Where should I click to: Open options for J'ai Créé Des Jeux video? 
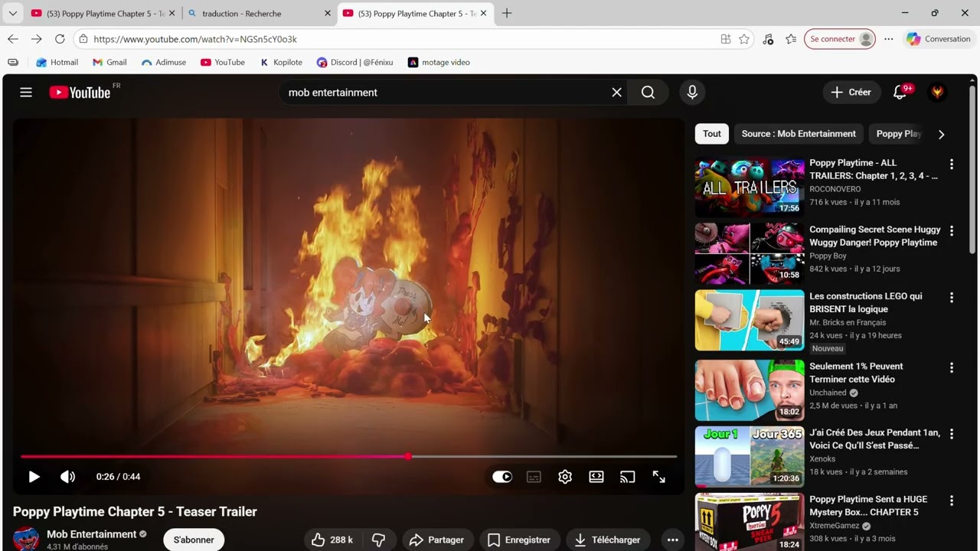coord(952,434)
